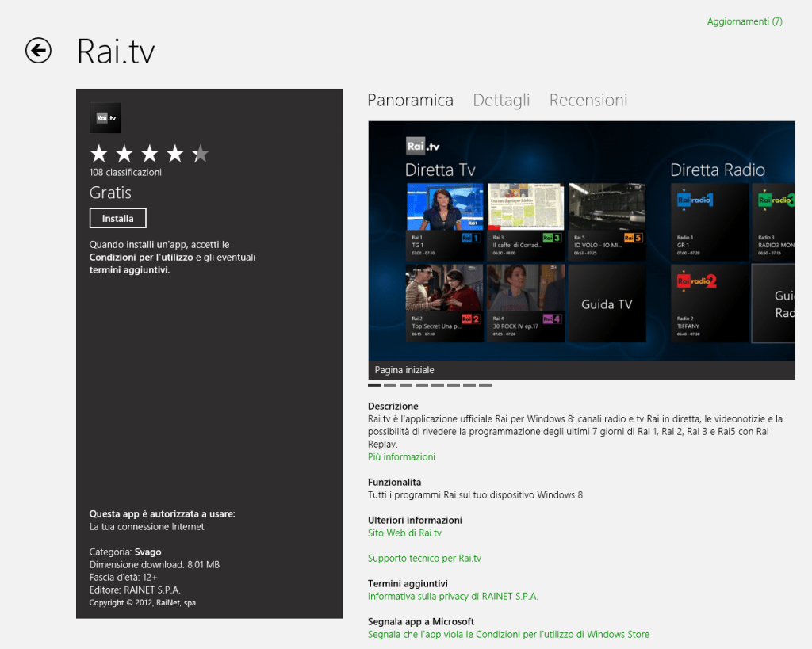Click Segnala che l'app viola le Condizioni link
This screenshot has height=649, width=812.
[x=508, y=635]
